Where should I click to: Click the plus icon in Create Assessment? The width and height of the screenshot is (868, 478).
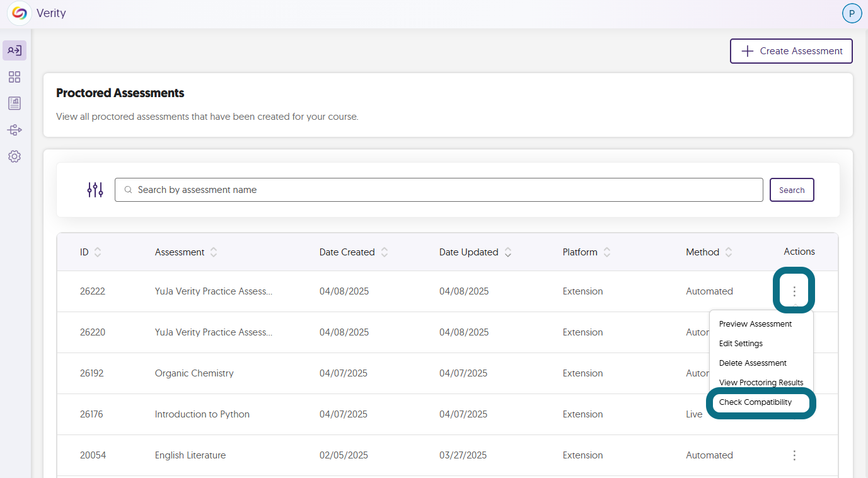(x=748, y=51)
